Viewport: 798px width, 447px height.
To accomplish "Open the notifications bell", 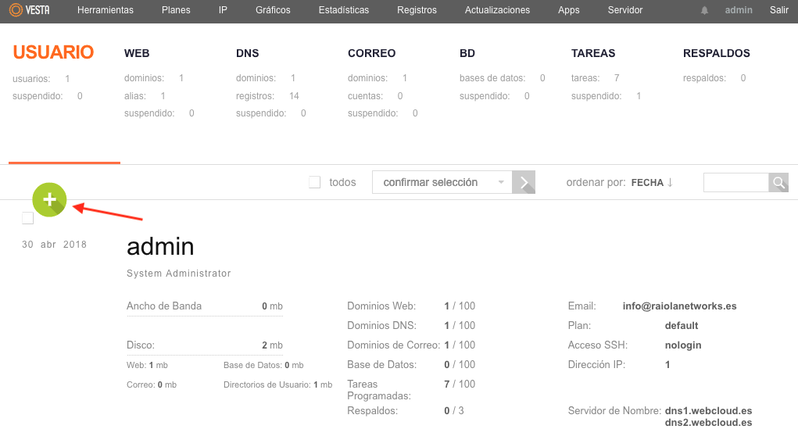I will click(704, 10).
